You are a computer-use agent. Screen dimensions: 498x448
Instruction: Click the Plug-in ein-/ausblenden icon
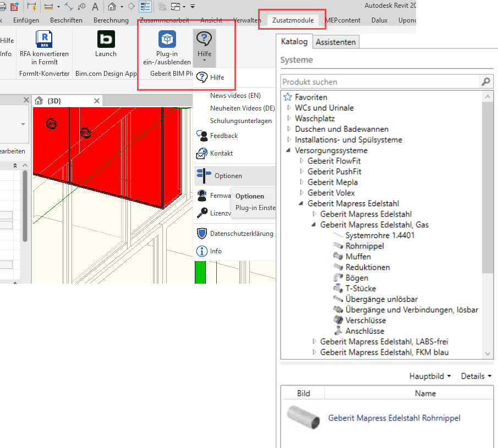167,40
